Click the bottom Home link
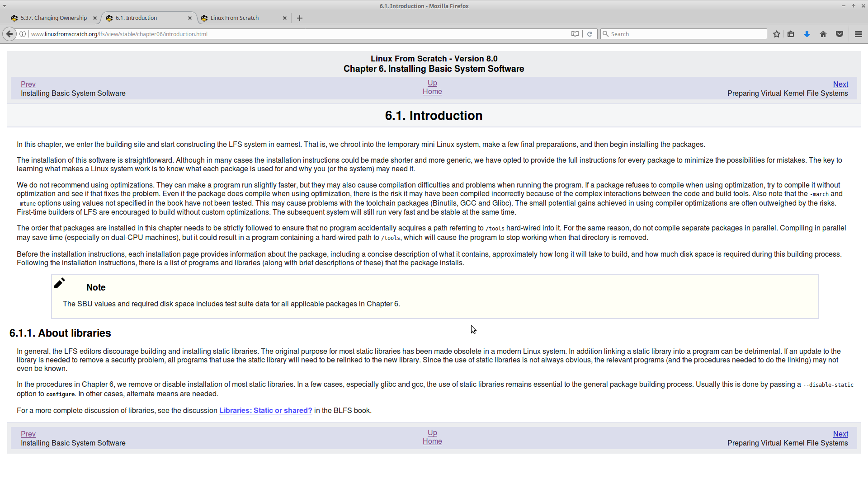 (432, 441)
